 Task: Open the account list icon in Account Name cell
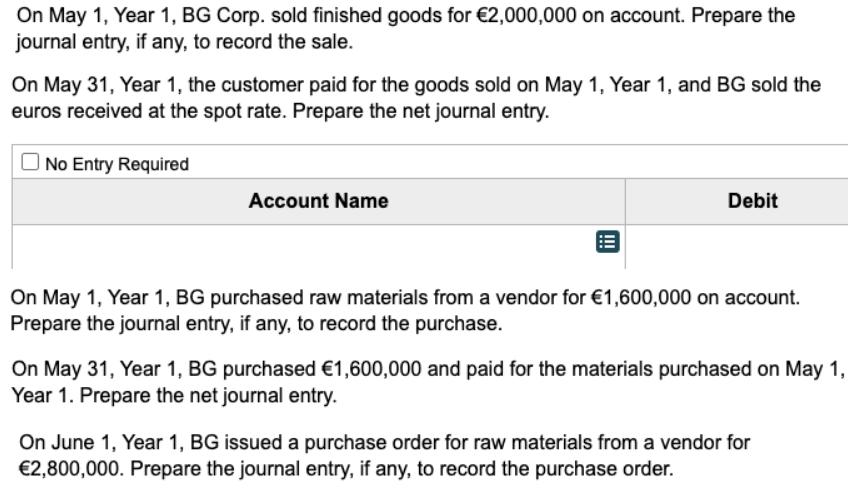607,242
